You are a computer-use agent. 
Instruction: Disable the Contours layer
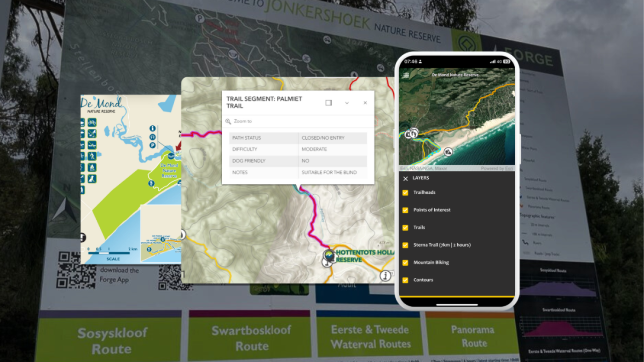tap(405, 280)
